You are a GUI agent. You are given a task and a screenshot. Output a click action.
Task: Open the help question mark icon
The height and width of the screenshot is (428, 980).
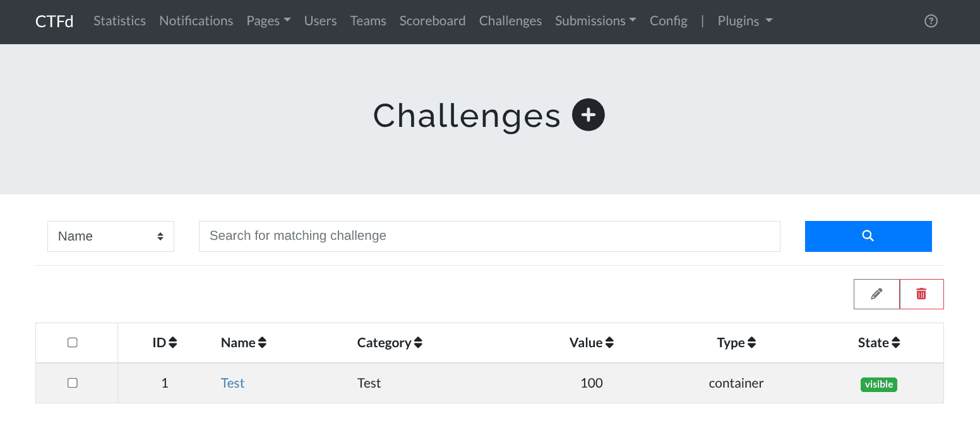pos(931,21)
